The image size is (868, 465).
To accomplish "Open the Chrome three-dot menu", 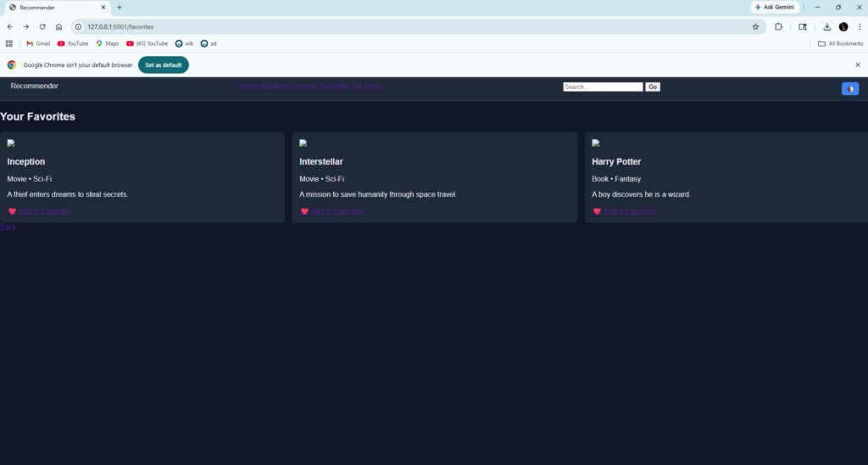I will pos(858,26).
